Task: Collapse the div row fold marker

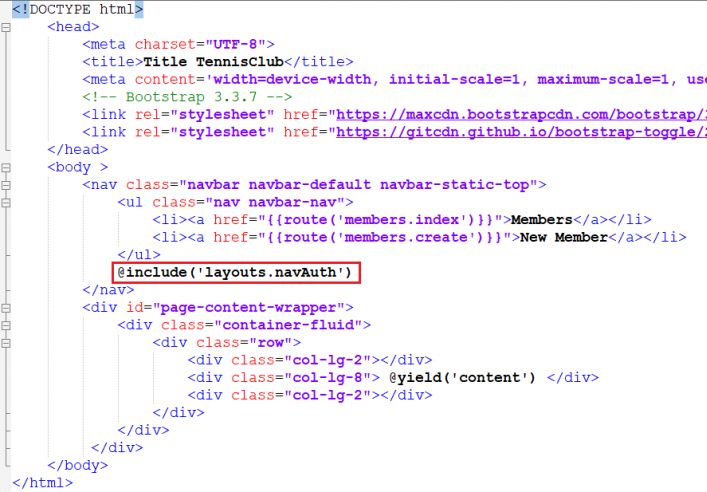Action: [6, 342]
